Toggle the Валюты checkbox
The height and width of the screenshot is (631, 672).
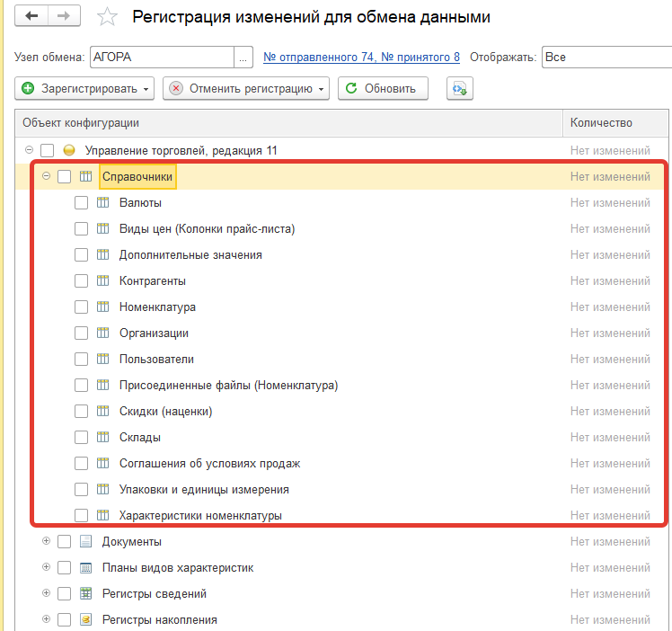tap(81, 203)
